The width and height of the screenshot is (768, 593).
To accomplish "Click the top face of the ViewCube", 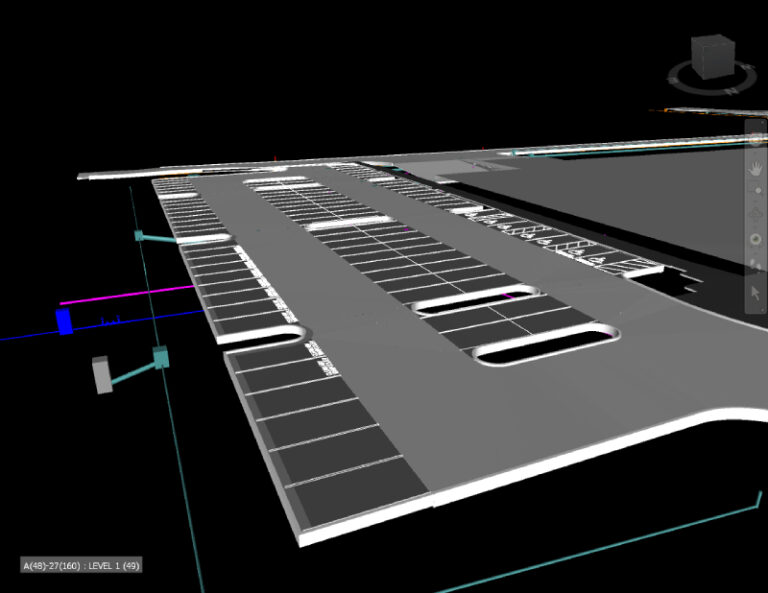I will click(x=713, y=41).
